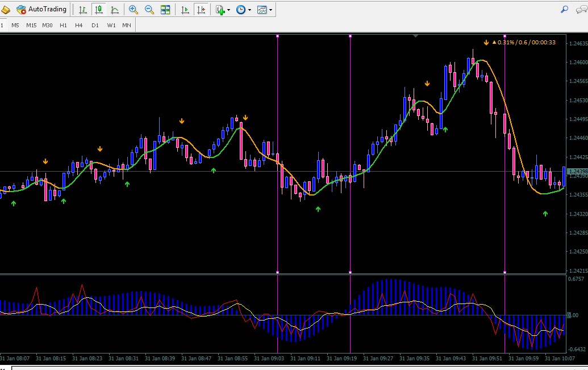The height and width of the screenshot is (370, 588).
Task: Open the indicators list dropdown arrow
Action: point(229,10)
